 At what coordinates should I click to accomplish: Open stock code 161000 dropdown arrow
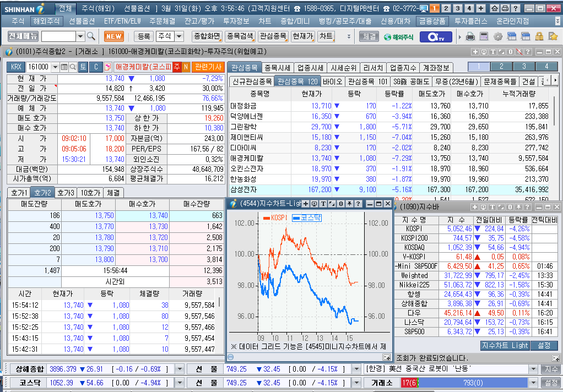pos(55,67)
